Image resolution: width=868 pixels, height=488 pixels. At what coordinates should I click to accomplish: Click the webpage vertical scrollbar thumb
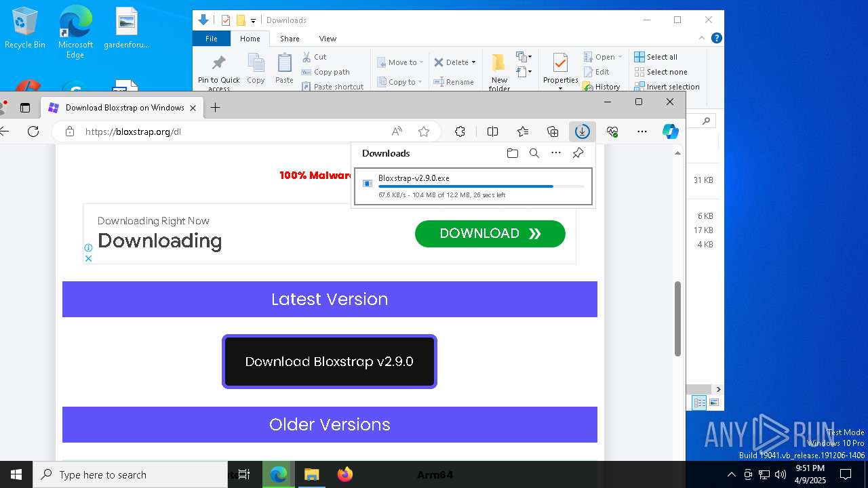pos(677,319)
